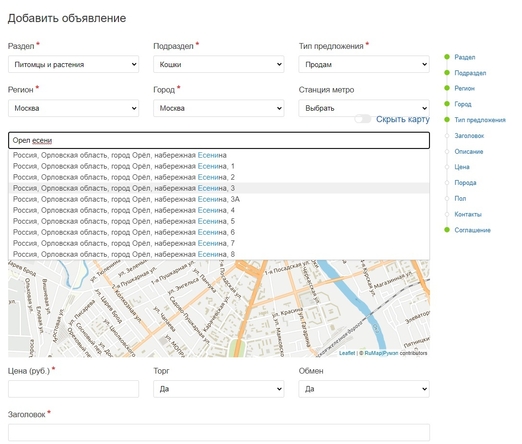The width and height of the screenshot is (522, 444).
Task: Open the Станция метро dropdown
Action: point(364,108)
